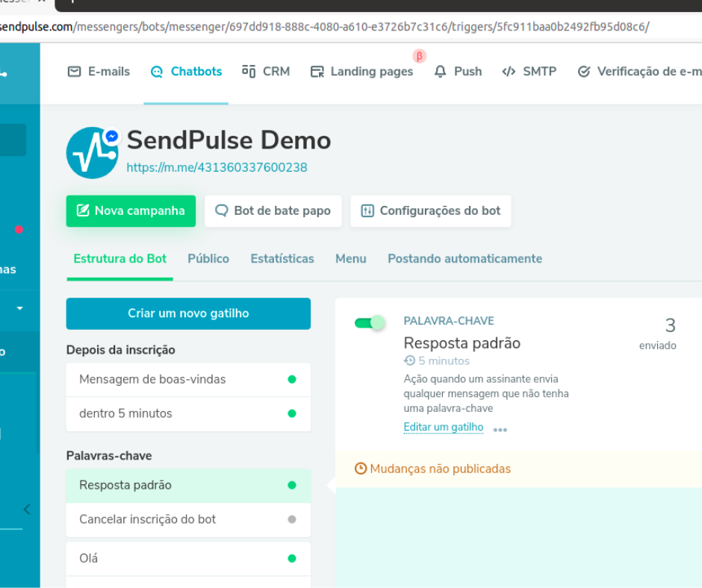Click the SendPulse Demo bot avatar
702x588 pixels.
click(x=92, y=153)
